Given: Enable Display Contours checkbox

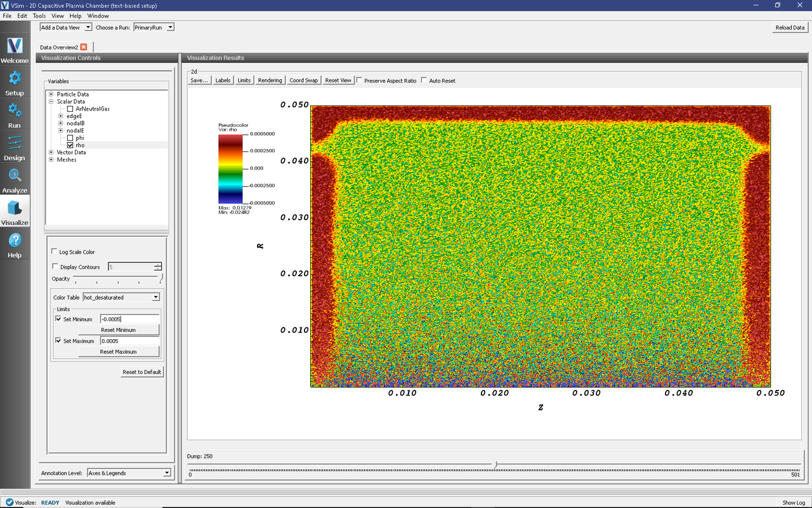Looking at the screenshot, I should 55,267.
